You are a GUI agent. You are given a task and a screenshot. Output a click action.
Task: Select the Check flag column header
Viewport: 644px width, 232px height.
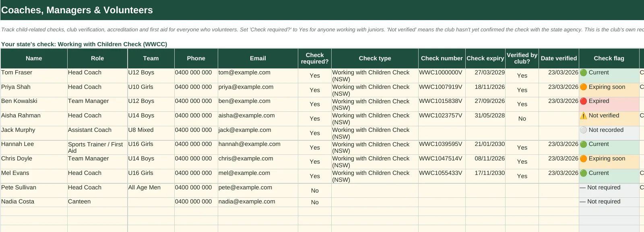click(609, 58)
